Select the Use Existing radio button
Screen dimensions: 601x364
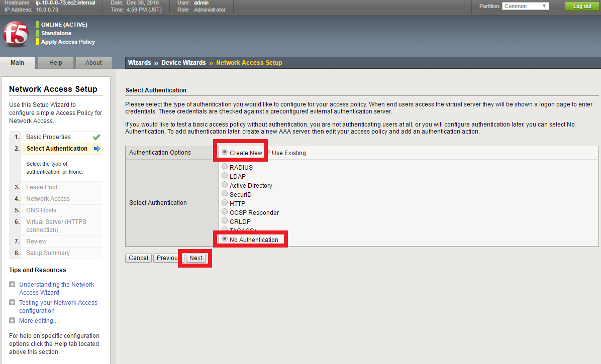(267, 152)
